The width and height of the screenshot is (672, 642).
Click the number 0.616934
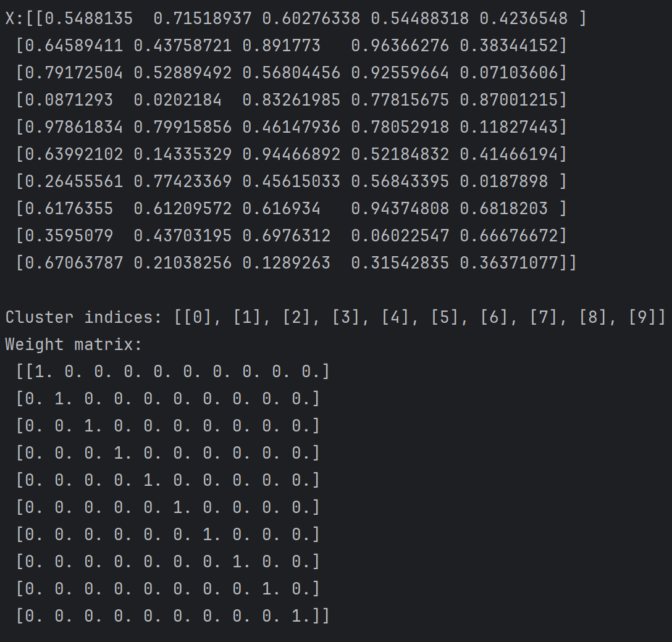coord(281,209)
